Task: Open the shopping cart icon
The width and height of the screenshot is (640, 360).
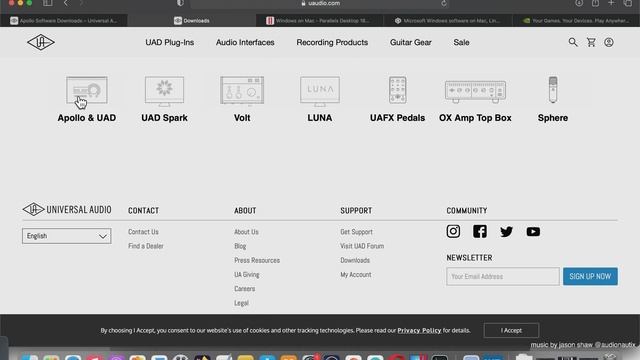Action: (x=591, y=42)
